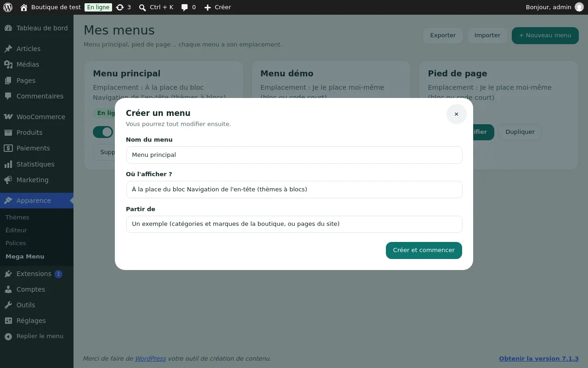Click the "Menu démo" card heading
This screenshot has height=368, width=588.
click(287, 74)
